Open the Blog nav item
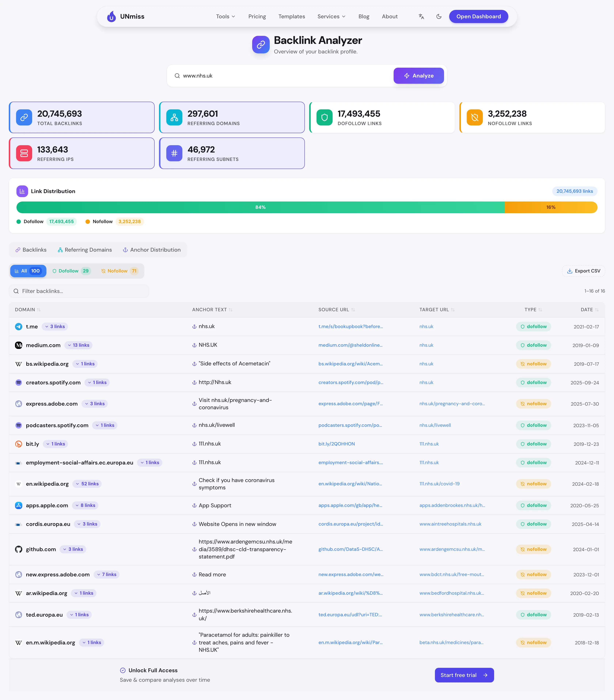614x700 pixels. coord(364,16)
